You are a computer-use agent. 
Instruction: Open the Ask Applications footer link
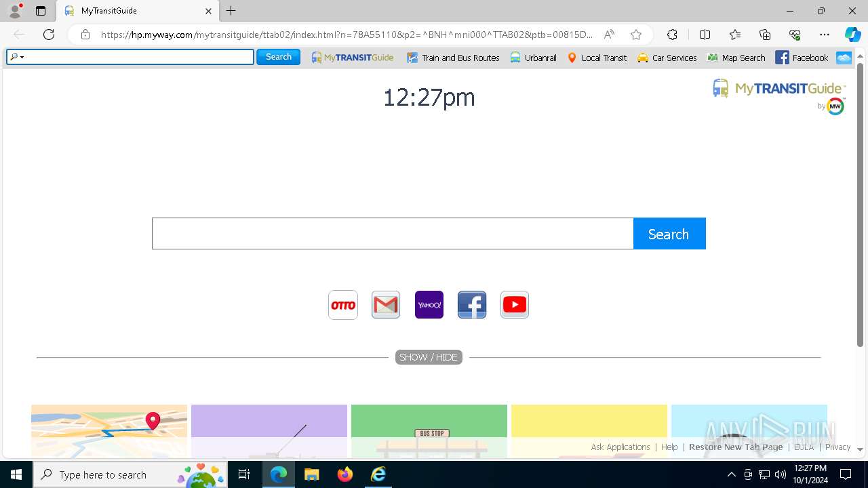point(620,447)
